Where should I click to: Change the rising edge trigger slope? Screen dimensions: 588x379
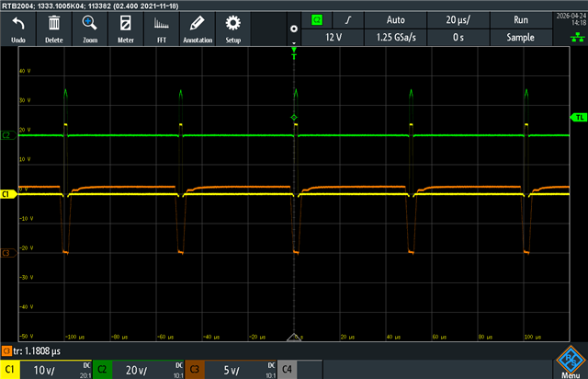[x=348, y=20]
